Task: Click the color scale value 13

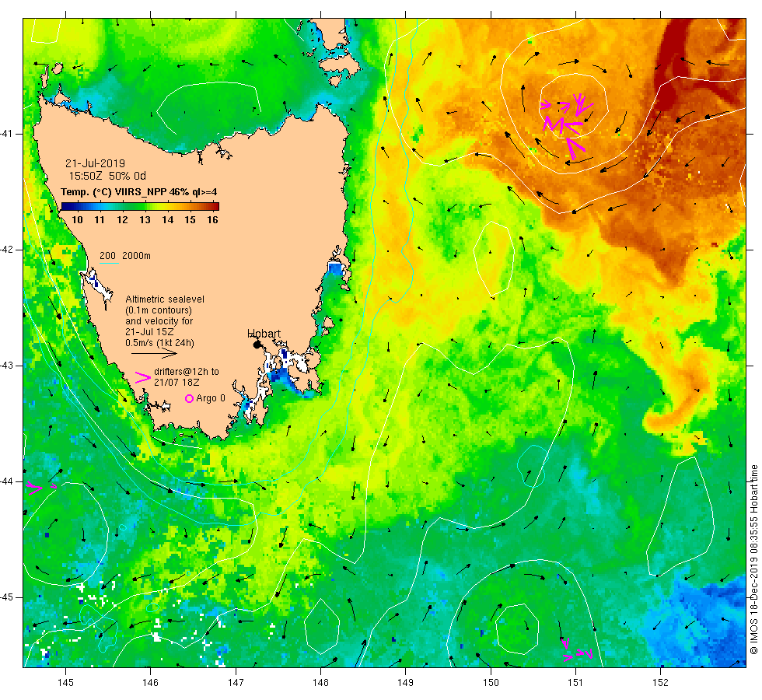Action: pyautogui.click(x=145, y=219)
